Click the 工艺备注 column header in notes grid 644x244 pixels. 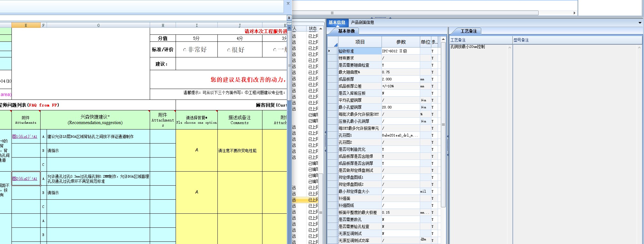click(x=481, y=40)
